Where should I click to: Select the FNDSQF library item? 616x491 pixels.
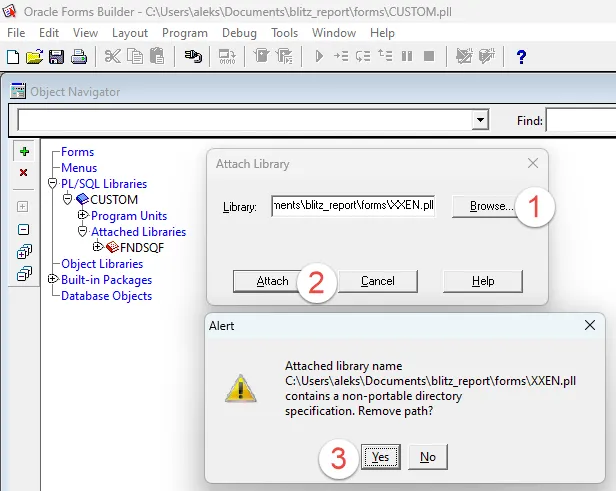click(142, 247)
